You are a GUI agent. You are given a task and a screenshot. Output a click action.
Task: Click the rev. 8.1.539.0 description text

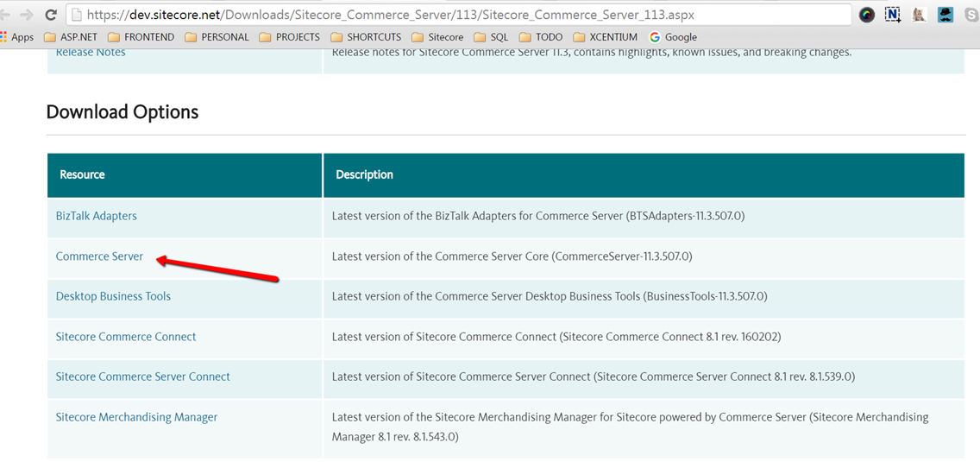pyautogui.click(x=594, y=377)
